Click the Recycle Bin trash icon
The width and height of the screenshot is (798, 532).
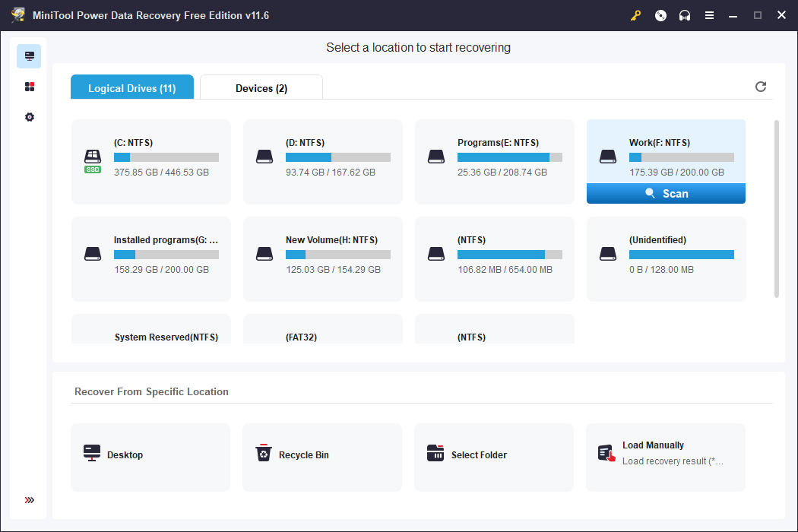coord(263,454)
